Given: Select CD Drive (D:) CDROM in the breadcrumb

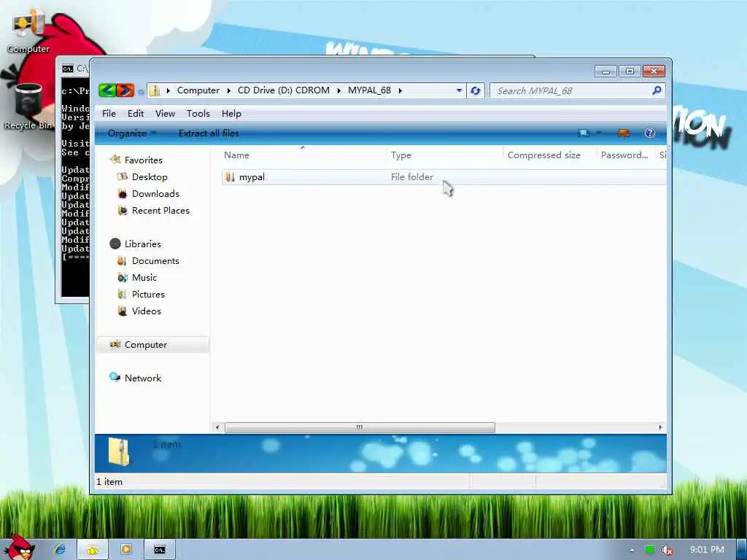Looking at the screenshot, I should (284, 90).
